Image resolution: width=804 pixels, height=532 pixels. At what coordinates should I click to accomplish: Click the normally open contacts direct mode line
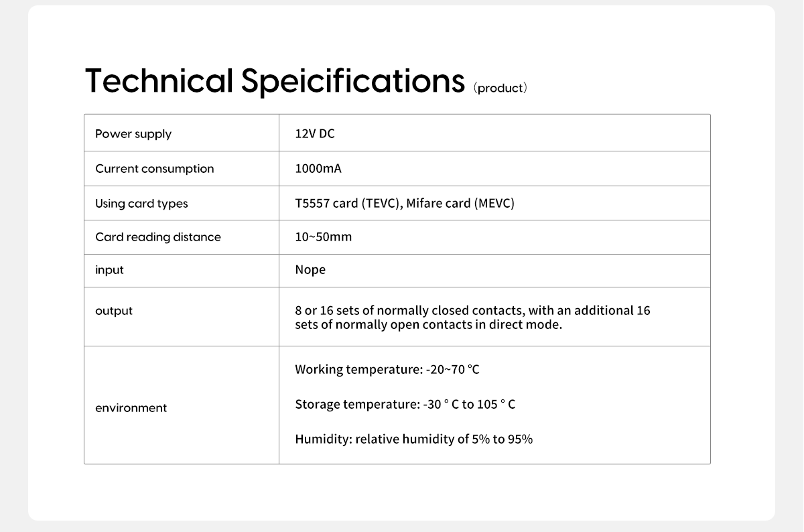[429, 325]
